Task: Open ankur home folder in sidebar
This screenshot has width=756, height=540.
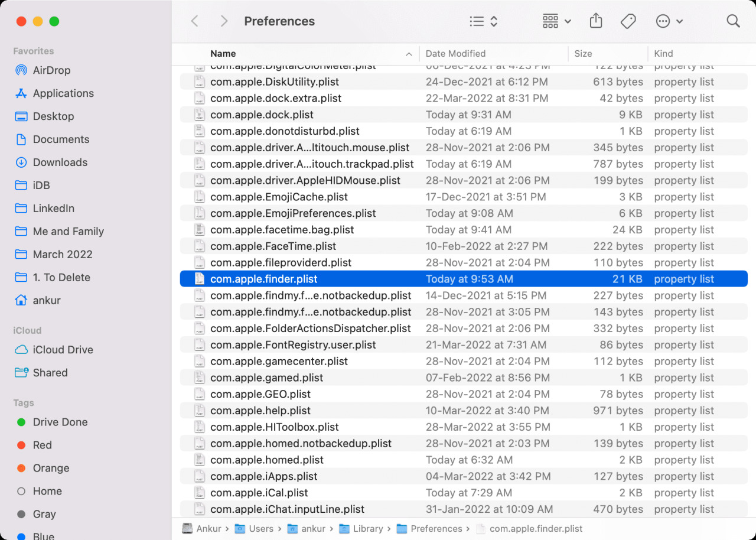Action: click(x=38, y=301)
